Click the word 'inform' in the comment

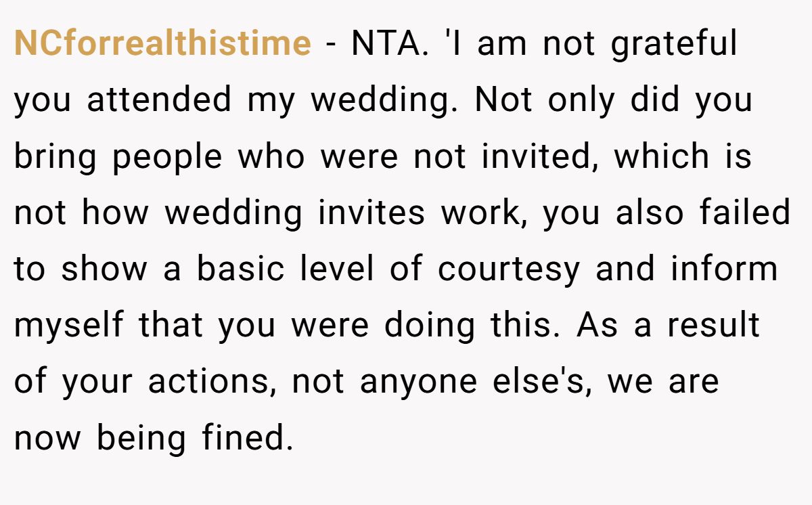point(725,269)
